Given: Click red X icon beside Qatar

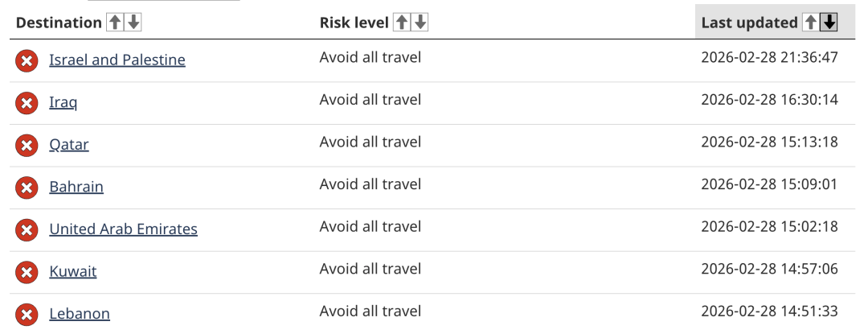Looking at the screenshot, I should pos(27,145).
